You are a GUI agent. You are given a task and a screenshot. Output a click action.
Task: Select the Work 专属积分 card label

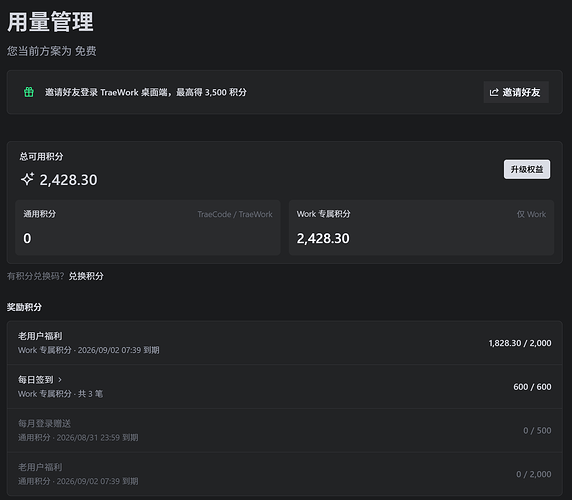pos(323,214)
